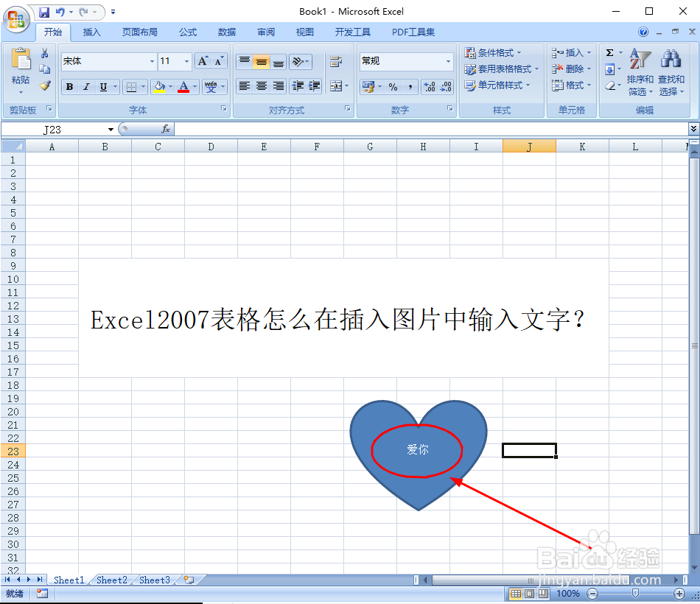The height and width of the screenshot is (604, 700).
Task: Click the Paste clipboard icon
Action: pyautogui.click(x=21, y=59)
